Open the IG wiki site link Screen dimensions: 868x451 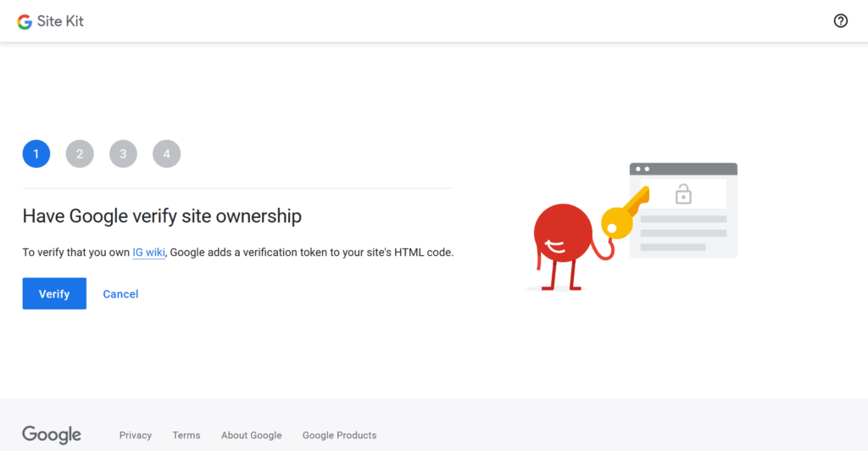point(148,253)
